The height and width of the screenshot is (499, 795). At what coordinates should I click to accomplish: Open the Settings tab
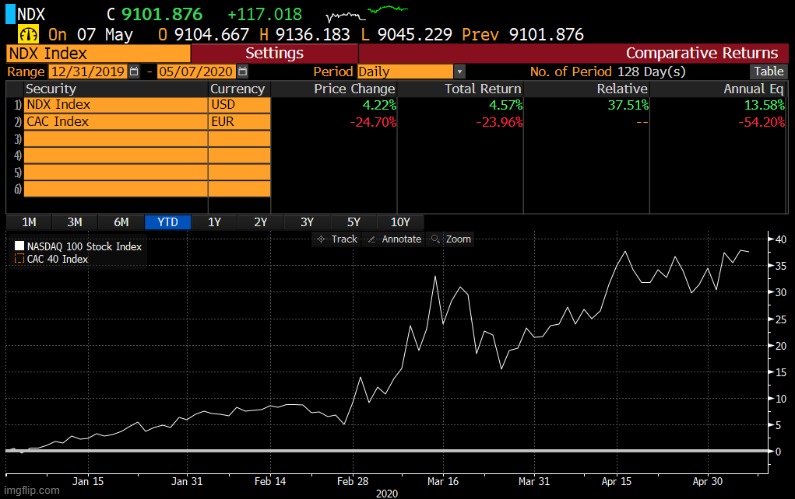point(274,53)
